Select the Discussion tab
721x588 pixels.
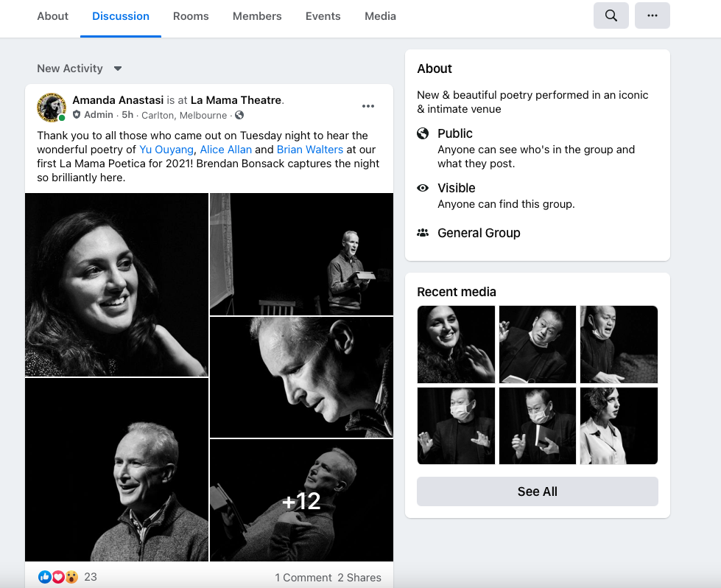[121, 16]
